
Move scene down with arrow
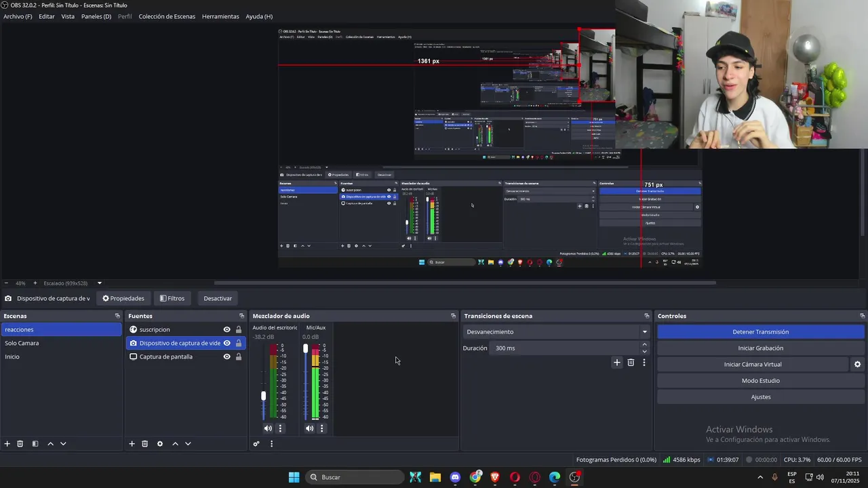pos(63,444)
